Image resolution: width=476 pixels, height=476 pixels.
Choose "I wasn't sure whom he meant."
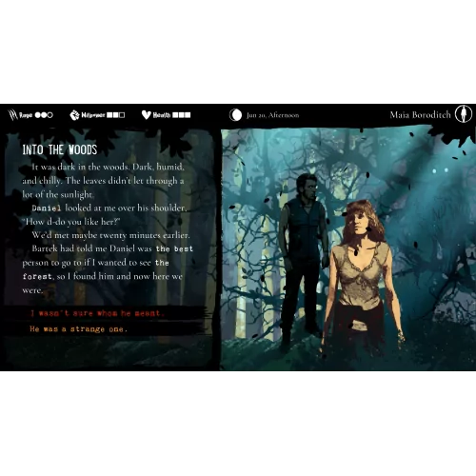tap(98, 313)
